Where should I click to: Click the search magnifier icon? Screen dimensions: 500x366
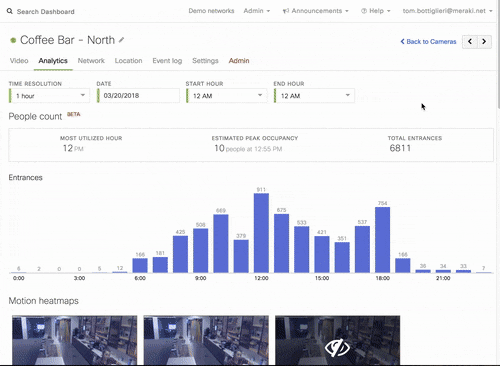click(x=10, y=11)
